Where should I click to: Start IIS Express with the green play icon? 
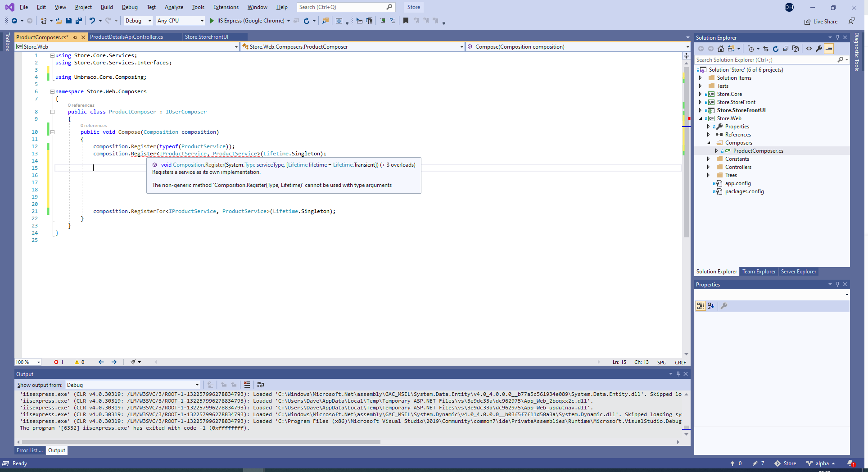tap(212, 21)
